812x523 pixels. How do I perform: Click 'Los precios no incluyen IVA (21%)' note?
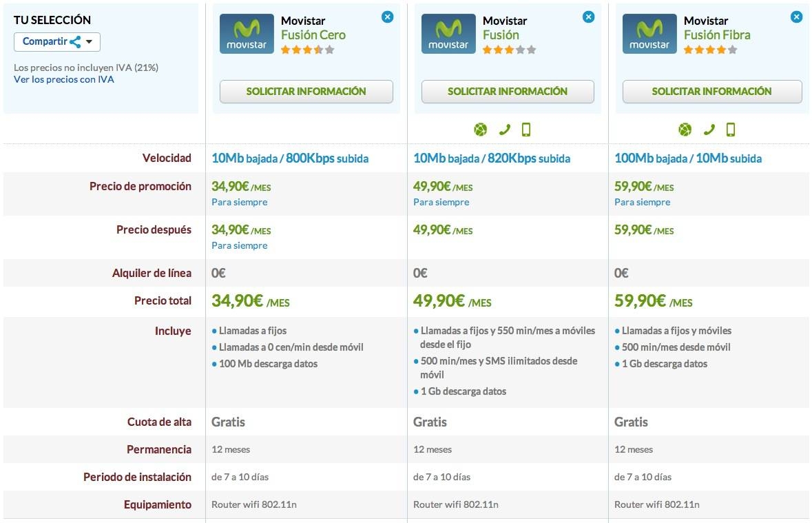86,68
